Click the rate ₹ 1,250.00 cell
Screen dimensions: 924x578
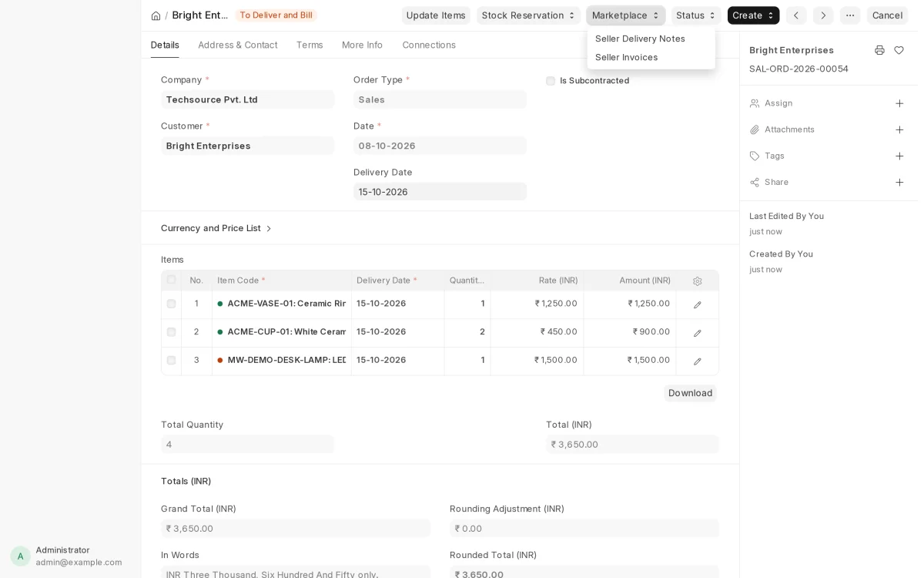tap(537, 304)
